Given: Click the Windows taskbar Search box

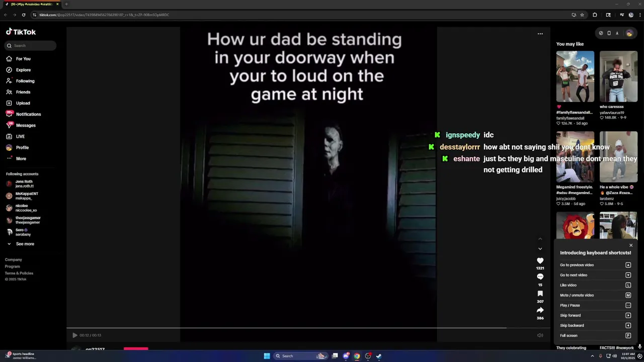Looking at the screenshot, I should [300, 356].
